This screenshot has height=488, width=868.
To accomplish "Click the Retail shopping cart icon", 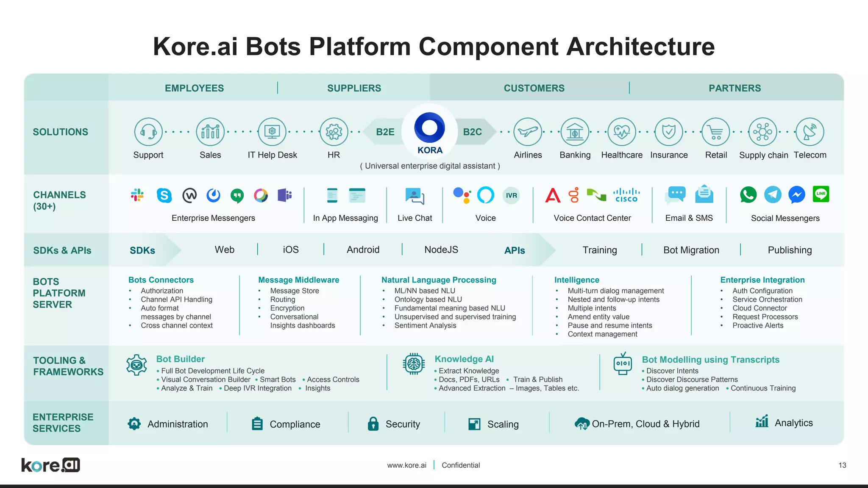I will click(x=716, y=132).
